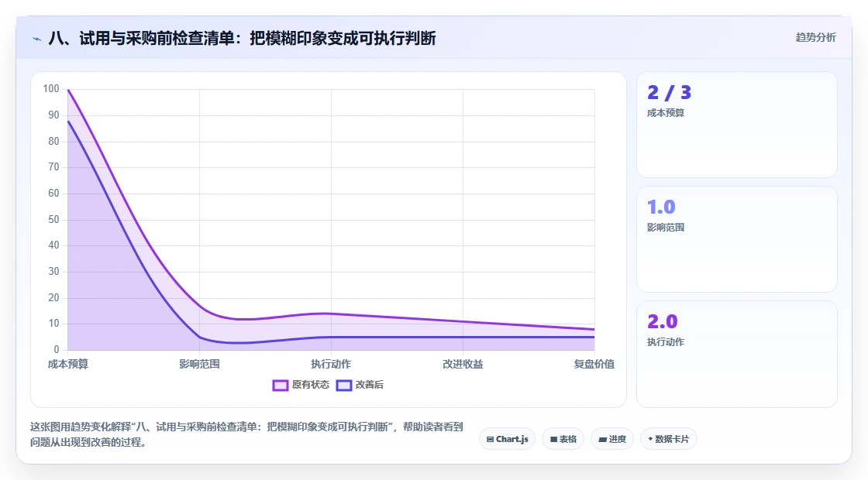The image size is (868, 480).
Task: Click the Chart.js chip icon
Action: point(491,440)
